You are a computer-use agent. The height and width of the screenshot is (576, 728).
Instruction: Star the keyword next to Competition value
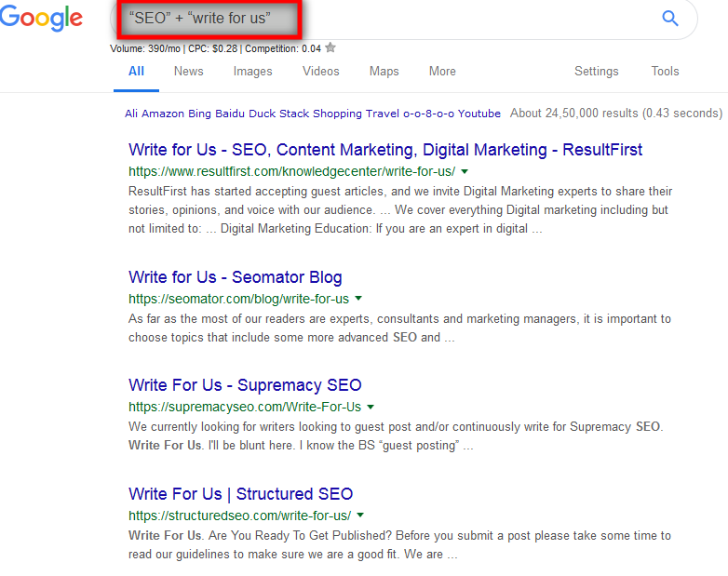pos(330,47)
